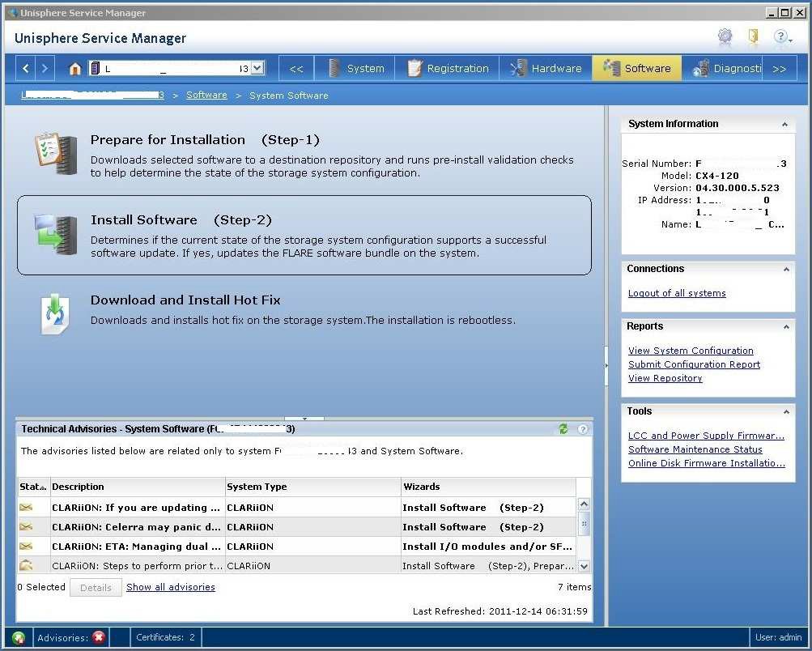This screenshot has height=651, width=812.
Task: Open LCC and Power Supply Firmware tool
Action: (707, 436)
